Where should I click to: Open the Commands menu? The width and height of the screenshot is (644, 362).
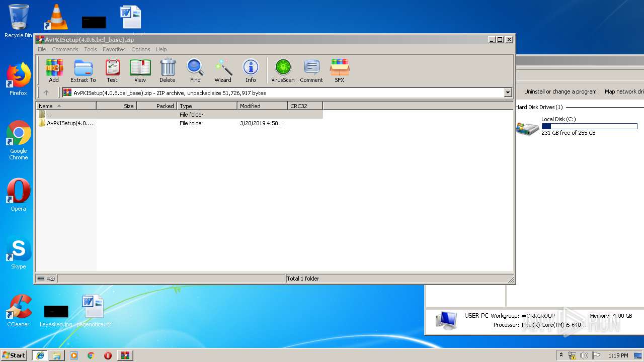pos(65,49)
